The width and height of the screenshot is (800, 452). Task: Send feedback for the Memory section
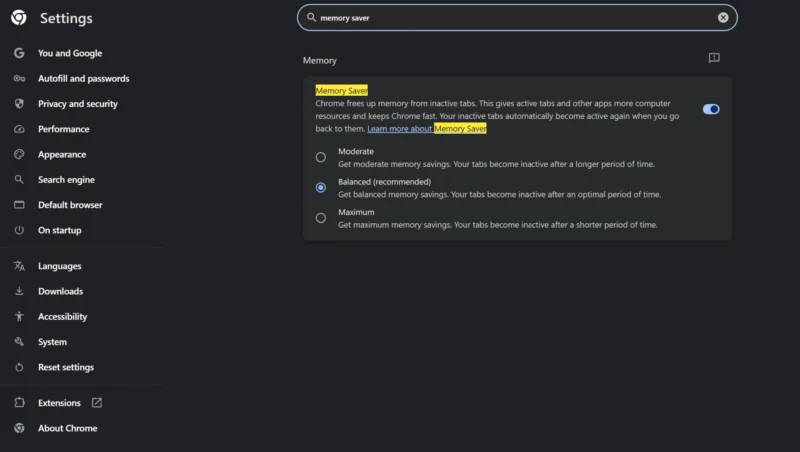pyautogui.click(x=714, y=58)
